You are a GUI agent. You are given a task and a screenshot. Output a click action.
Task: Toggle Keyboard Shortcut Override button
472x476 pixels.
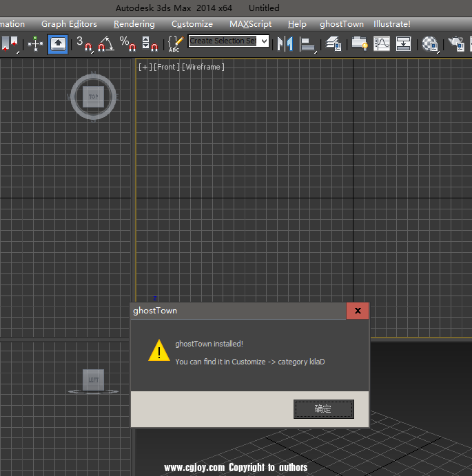click(58, 44)
